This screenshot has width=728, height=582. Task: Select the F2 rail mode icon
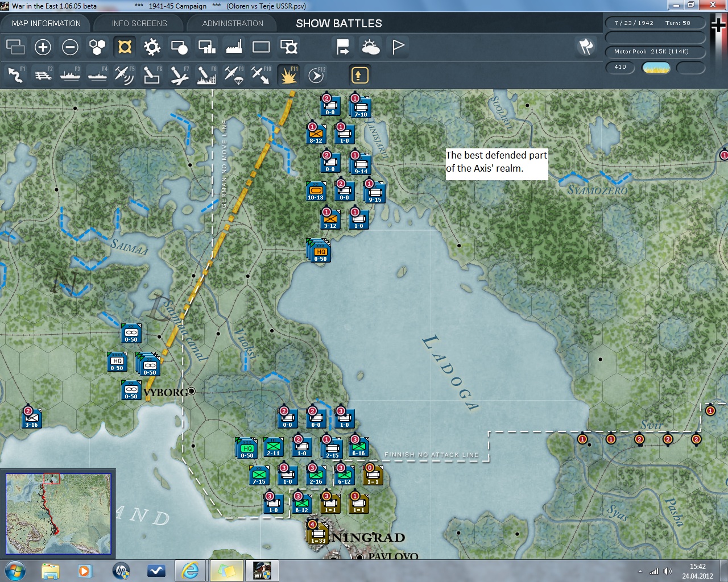[x=43, y=75]
